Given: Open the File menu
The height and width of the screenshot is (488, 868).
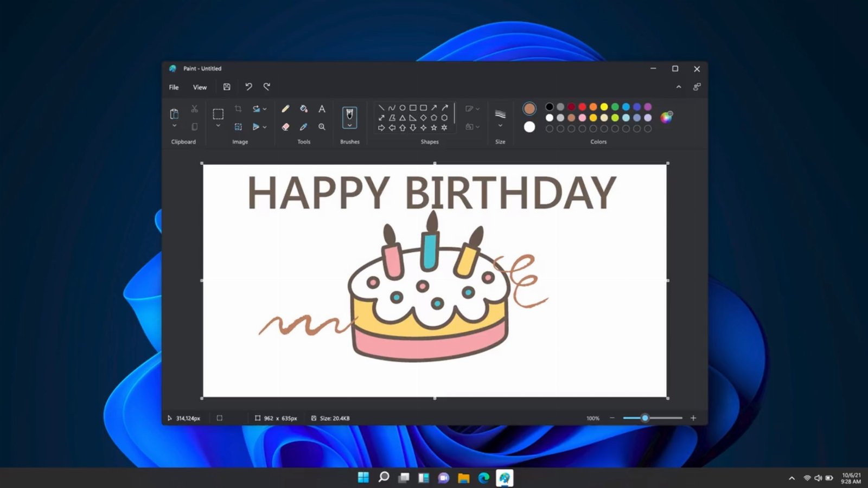Looking at the screenshot, I should 174,87.
